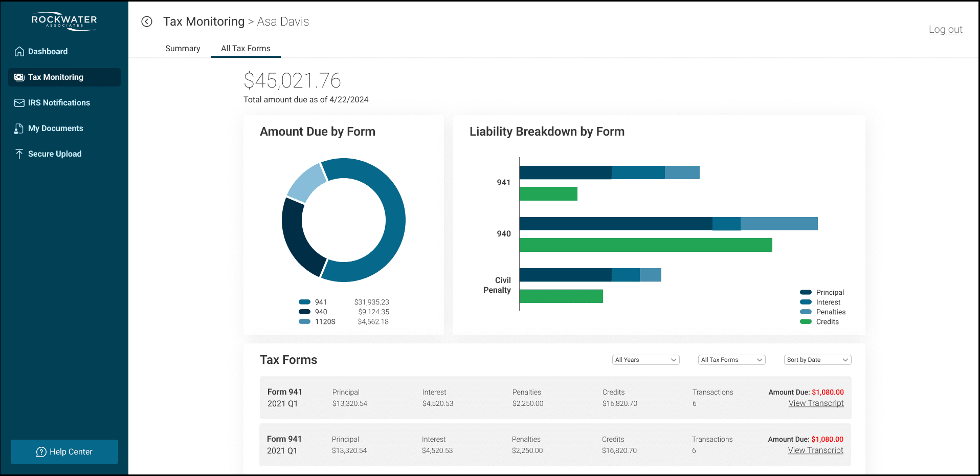Open the Sort by Date dropdown
The width and height of the screenshot is (980, 476).
[x=817, y=360]
